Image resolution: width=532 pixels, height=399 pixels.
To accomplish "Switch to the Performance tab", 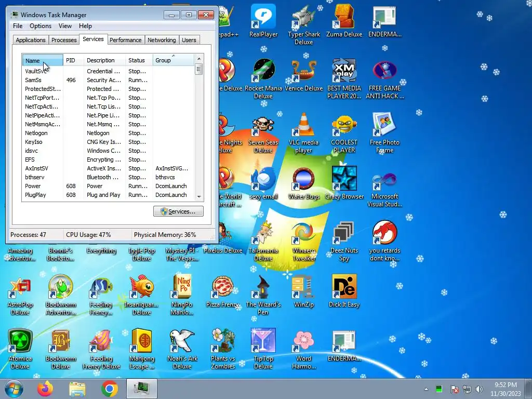I will tap(126, 39).
